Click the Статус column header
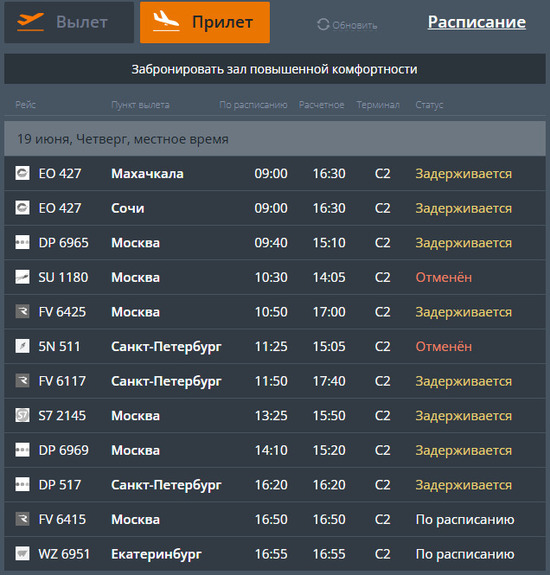 click(429, 105)
